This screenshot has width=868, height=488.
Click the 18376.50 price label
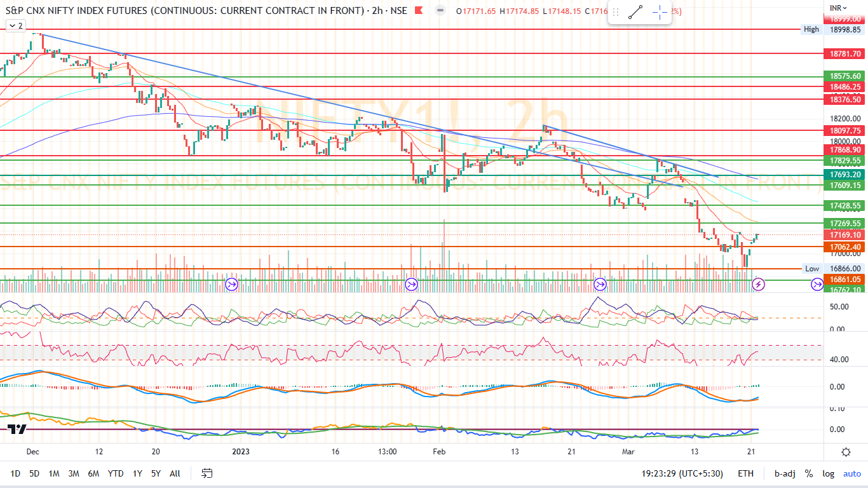click(844, 99)
